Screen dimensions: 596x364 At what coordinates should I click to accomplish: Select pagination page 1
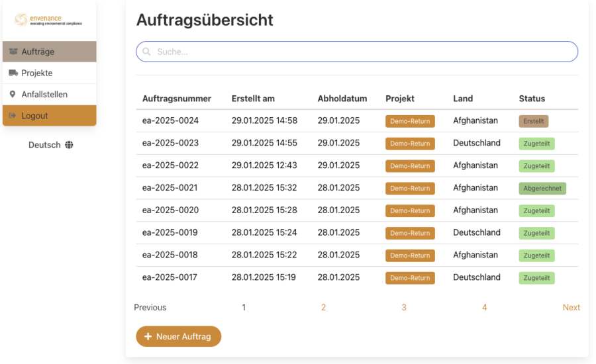[244, 307]
